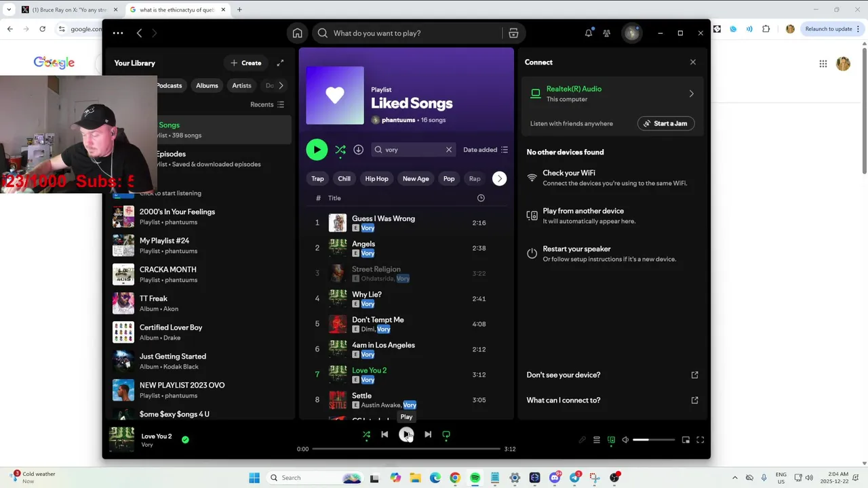The width and height of the screenshot is (868, 488).
Task: Open the Recents library sort dropdown
Action: (x=267, y=104)
